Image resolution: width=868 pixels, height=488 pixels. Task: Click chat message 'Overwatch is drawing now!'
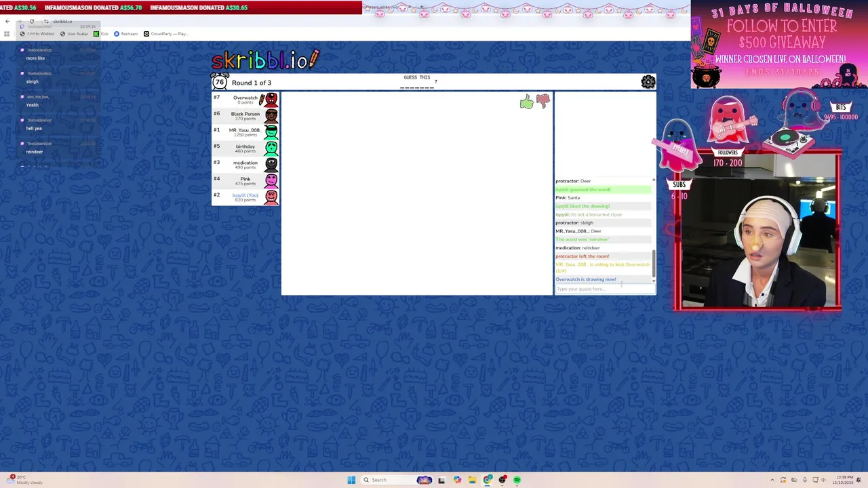[x=586, y=279]
